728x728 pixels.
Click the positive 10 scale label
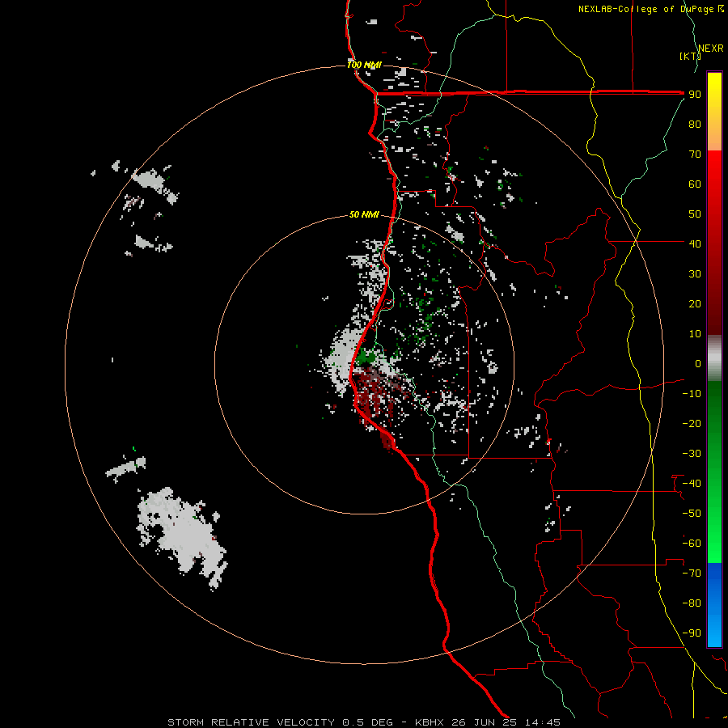(x=695, y=334)
